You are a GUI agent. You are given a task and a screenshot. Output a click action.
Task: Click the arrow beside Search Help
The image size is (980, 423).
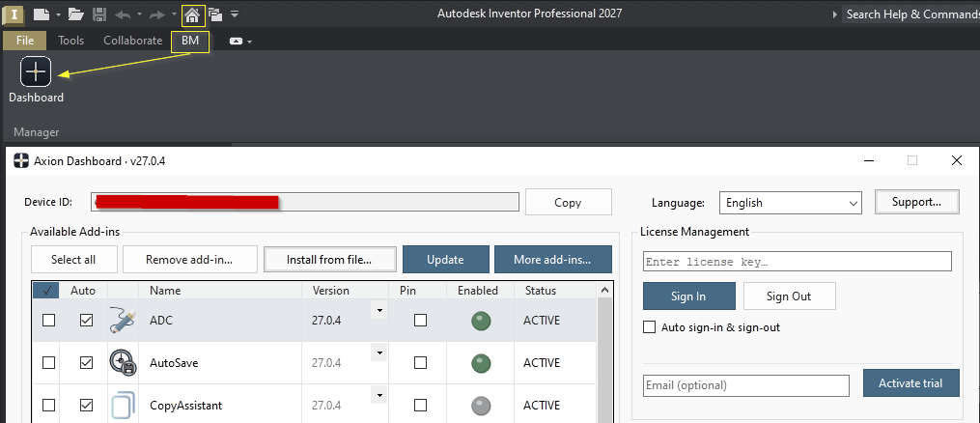pyautogui.click(x=835, y=14)
